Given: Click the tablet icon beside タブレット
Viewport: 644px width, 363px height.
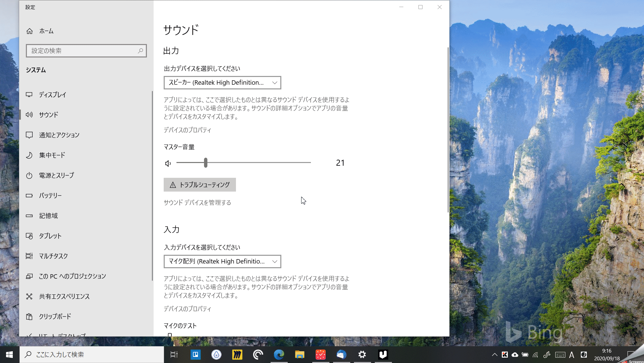Looking at the screenshot, I should pos(29,236).
